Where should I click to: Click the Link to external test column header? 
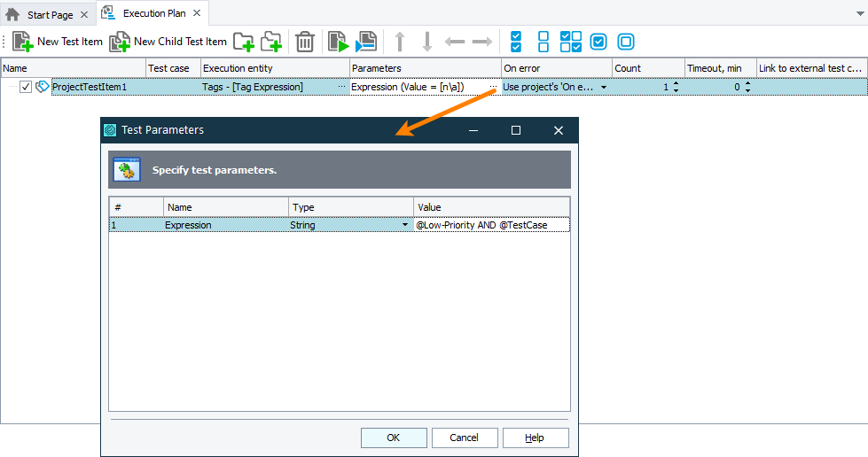pos(811,68)
